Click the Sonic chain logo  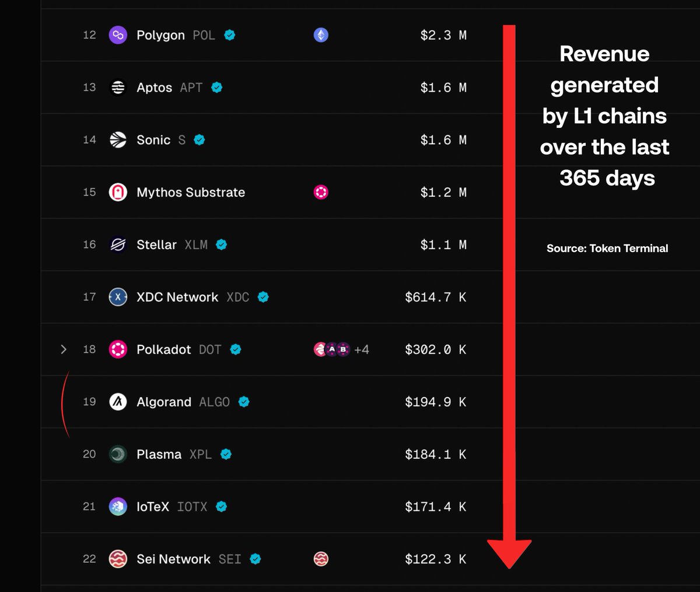click(x=117, y=140)
